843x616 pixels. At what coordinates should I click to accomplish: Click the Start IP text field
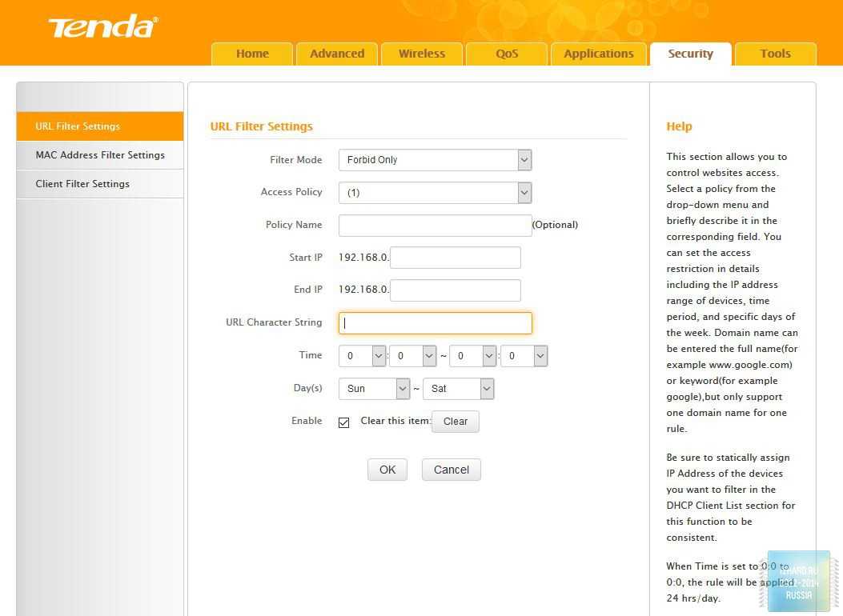[455, 258]
